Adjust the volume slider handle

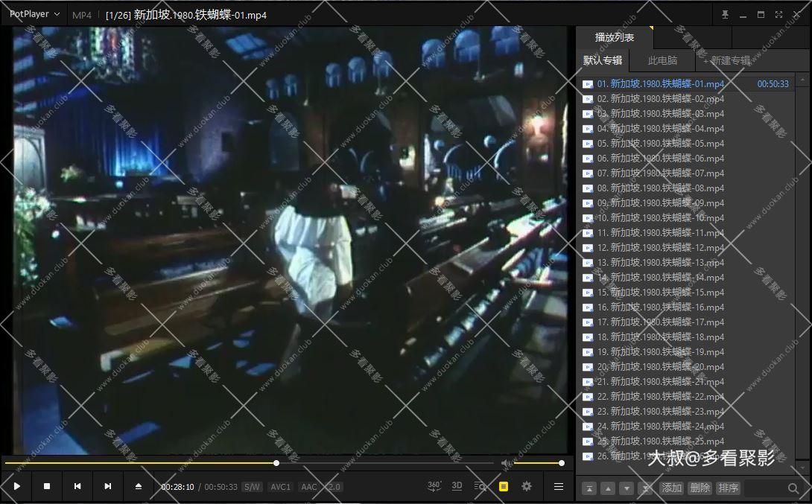(562, 463)
